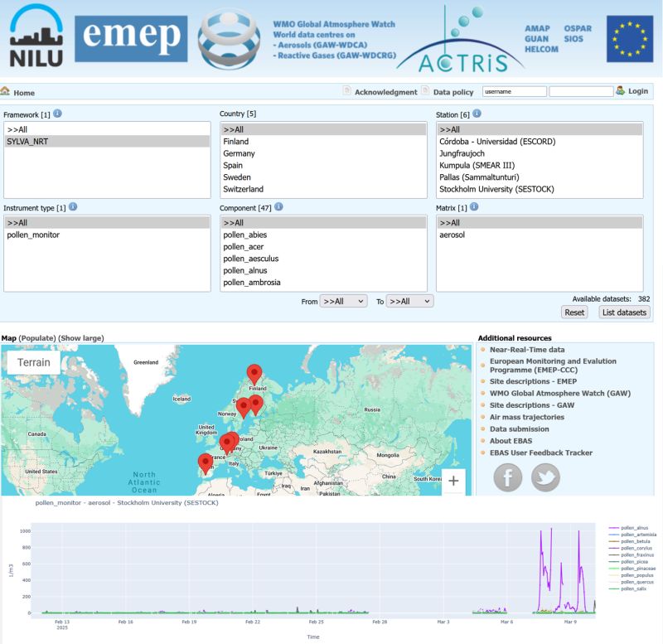This screenshot has width=663, height=644.
Task: Open the Facebook share icon
Action: tap(507, 477)
